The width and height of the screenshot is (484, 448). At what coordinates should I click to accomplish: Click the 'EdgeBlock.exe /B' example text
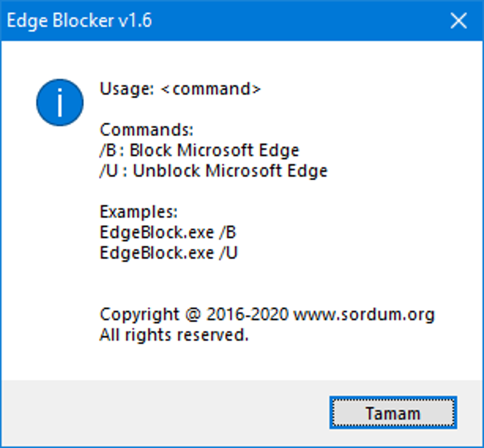click(x=168, y=232)
